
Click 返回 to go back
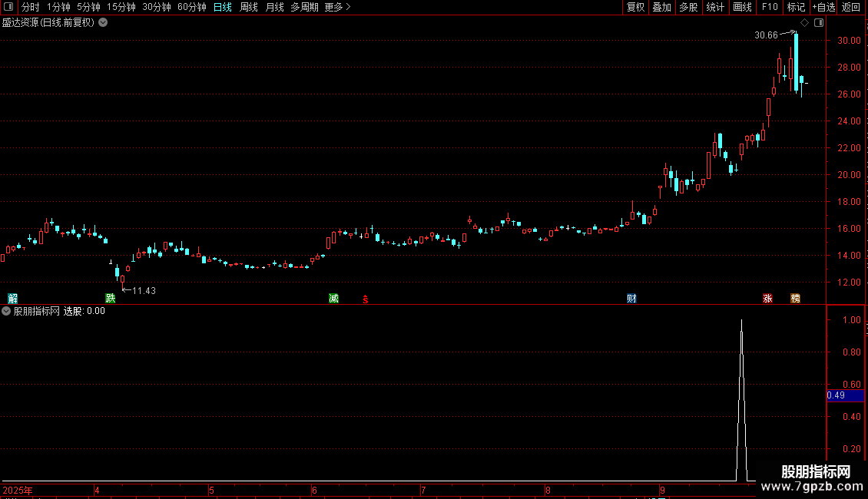pos(851,7)
